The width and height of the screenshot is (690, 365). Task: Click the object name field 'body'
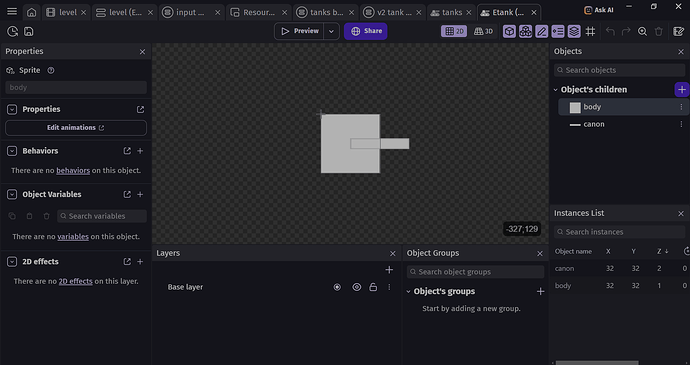(76, 87)
